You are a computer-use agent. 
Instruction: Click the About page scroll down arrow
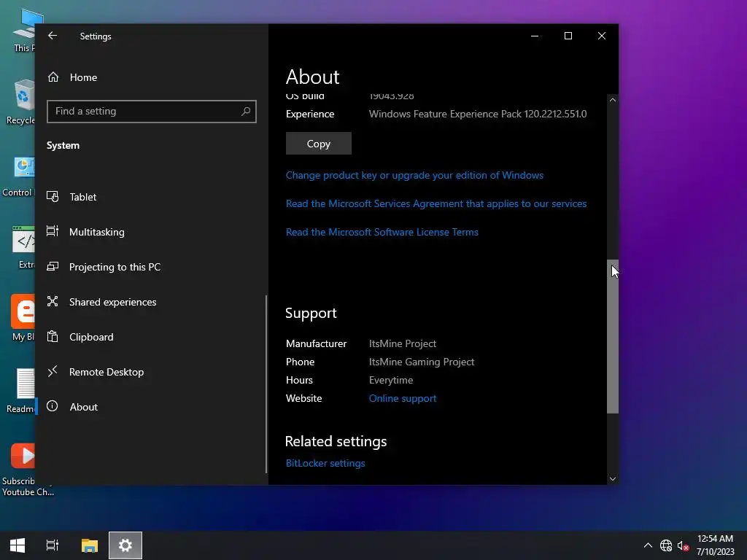pyautogui.click(x=613, y=479)
